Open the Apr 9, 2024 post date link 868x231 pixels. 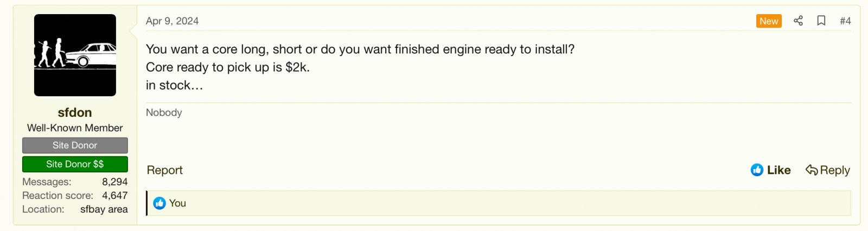172,21
